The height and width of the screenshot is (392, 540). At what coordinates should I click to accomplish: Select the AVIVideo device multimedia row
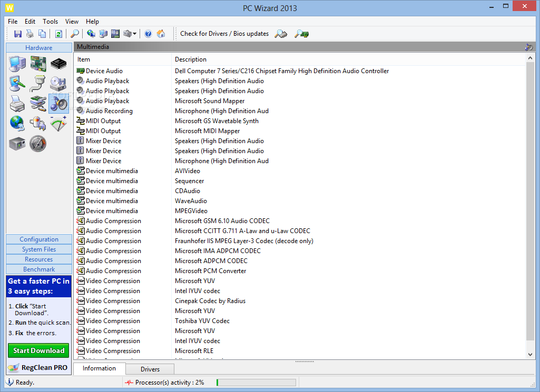300,171
